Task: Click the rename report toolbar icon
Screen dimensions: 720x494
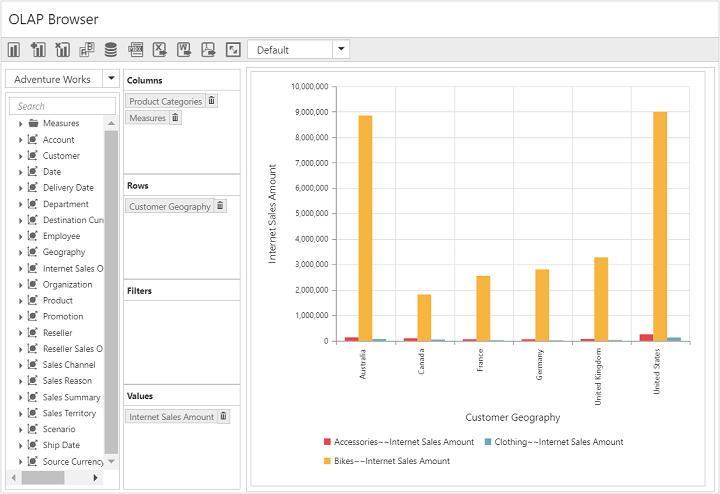Action: (86, 50)
